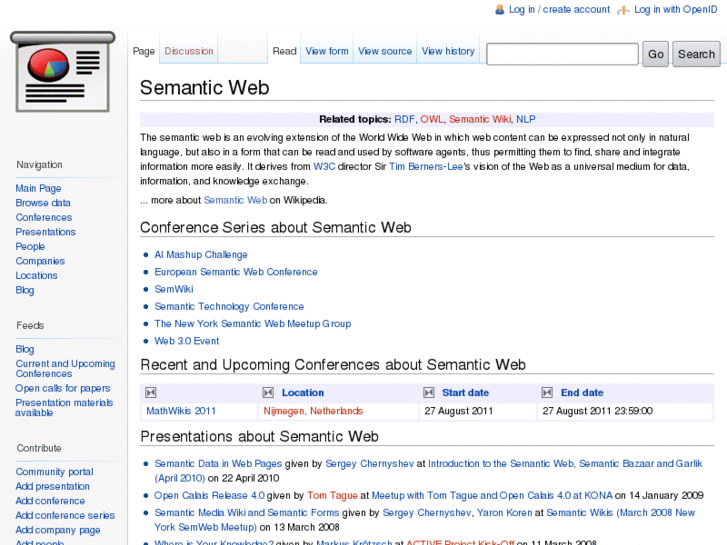Click the user icon beside Log in

(x=499, y=9)
